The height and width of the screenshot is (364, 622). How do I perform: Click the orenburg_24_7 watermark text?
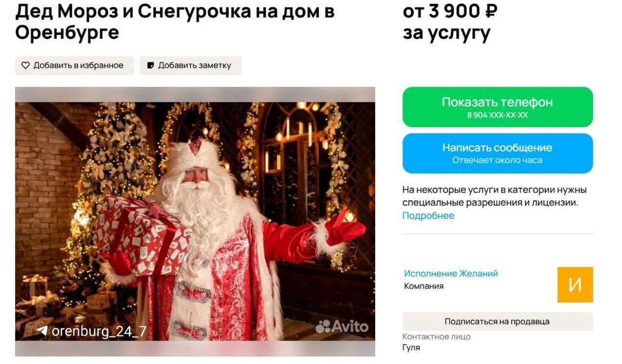click(99, 331)
